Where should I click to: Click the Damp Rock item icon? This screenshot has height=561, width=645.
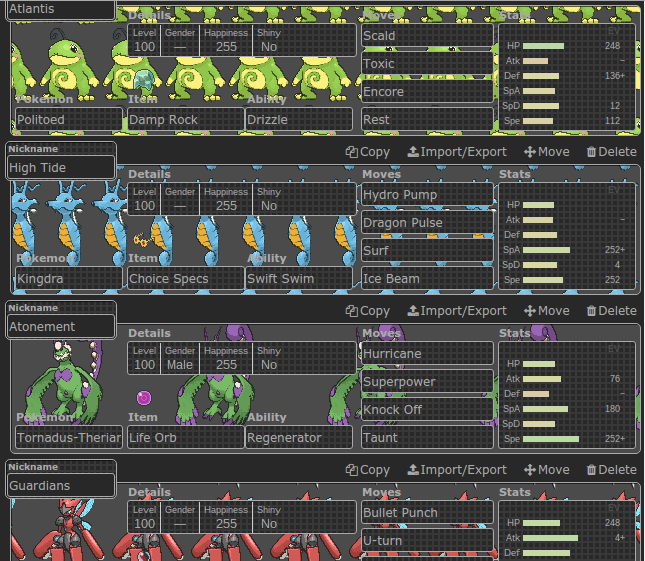144,79
